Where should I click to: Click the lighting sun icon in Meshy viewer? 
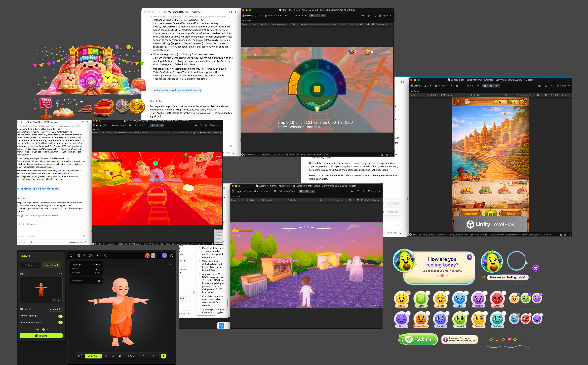[98, 255]
